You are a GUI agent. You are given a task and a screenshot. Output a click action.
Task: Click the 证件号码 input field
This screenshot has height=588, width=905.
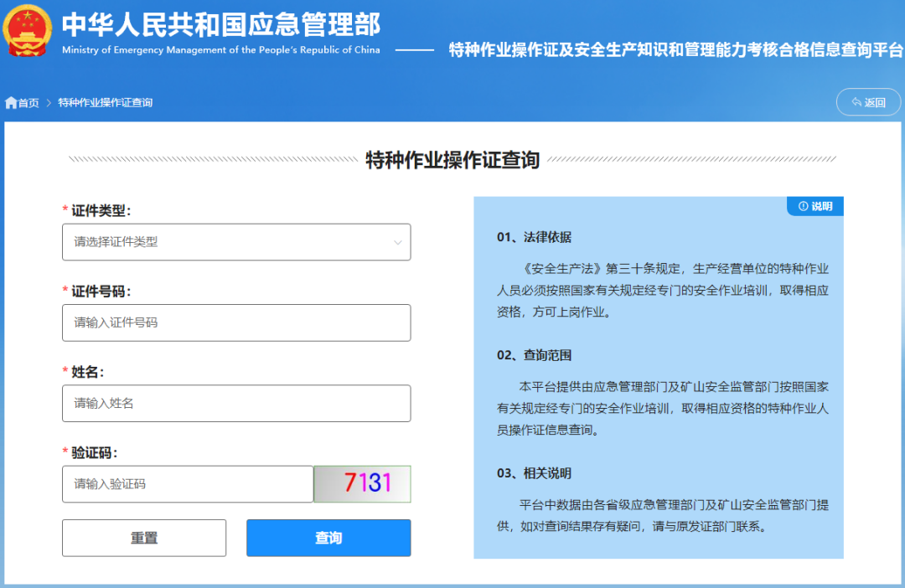coord(236,322)
